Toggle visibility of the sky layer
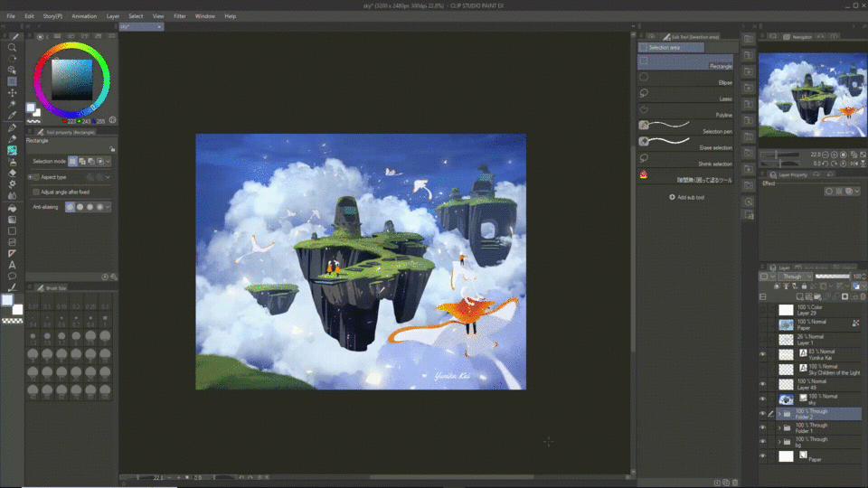Screen dimensions: 868x488 point(763,398)
